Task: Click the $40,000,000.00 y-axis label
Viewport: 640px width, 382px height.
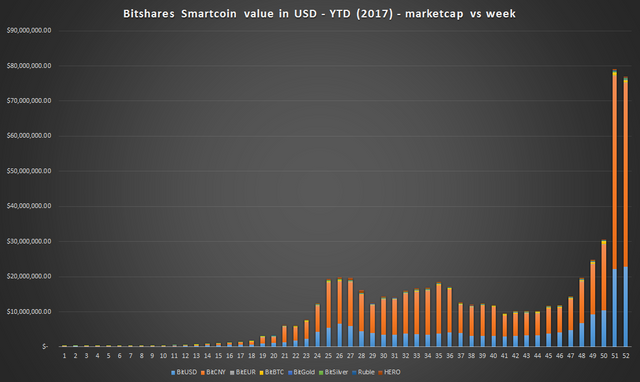Action: coord(29,206)
